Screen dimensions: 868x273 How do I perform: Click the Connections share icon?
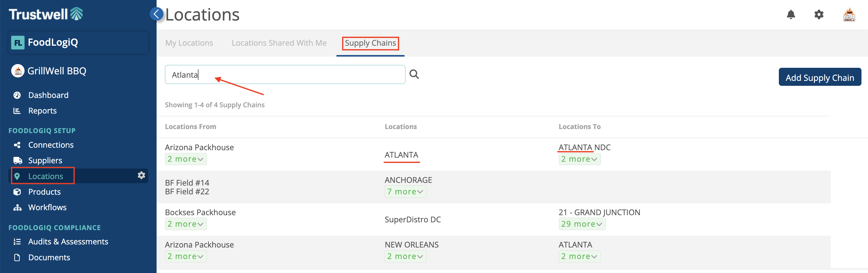tap(17, 145)
